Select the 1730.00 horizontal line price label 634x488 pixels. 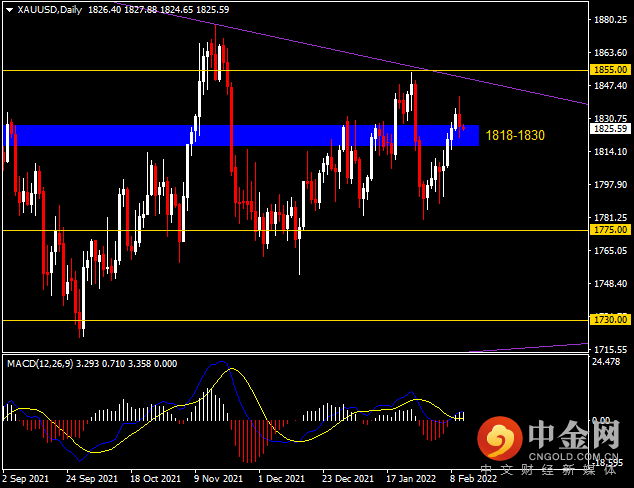(x=611, y=319)
